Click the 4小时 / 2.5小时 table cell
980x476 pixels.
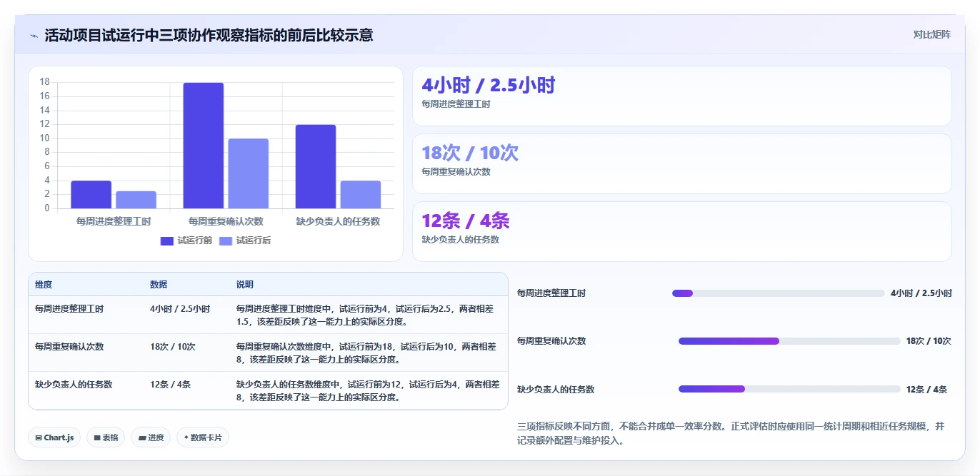[180, 309]
